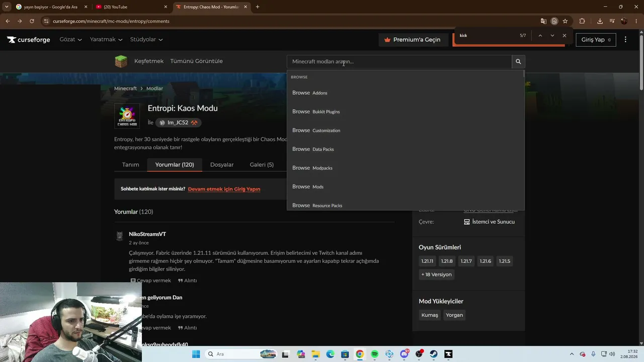Image resolution: width=644 pixels, height=362 pixels.
Task: Click the browser address bar URL
Action: pos(111,21)
